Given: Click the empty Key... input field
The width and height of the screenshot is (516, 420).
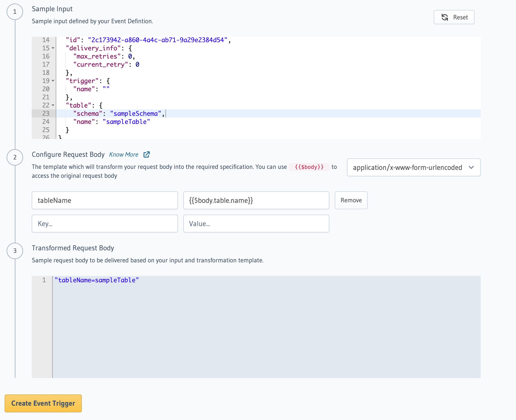Looking at the screenshot, I should click(105, 224).
